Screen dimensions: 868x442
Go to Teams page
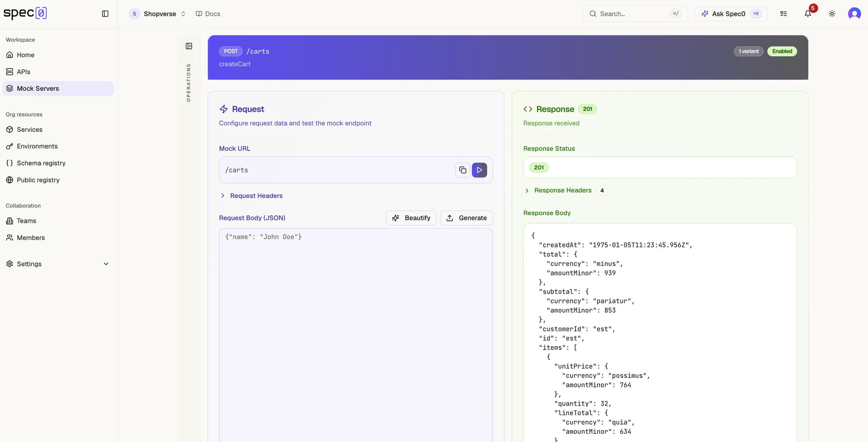coord(58,221)
